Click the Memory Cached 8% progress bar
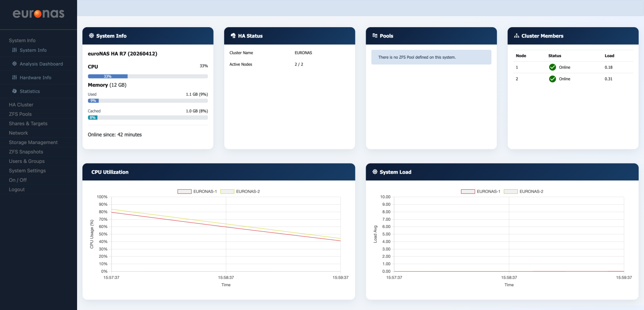The image size is (644, 310). coord(148,118)
